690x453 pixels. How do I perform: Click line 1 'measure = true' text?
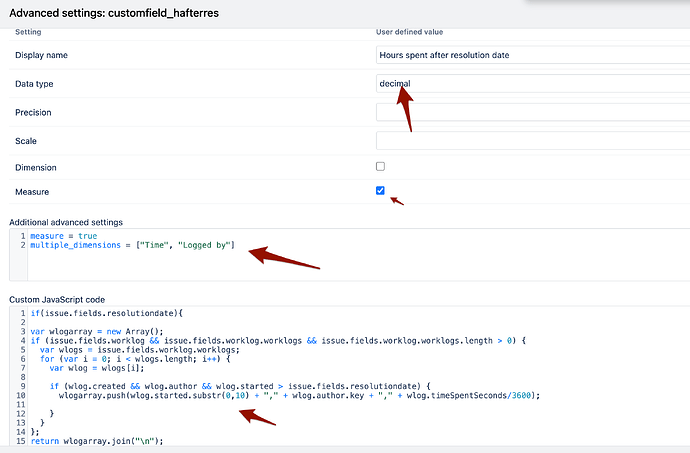click(64, 236)
